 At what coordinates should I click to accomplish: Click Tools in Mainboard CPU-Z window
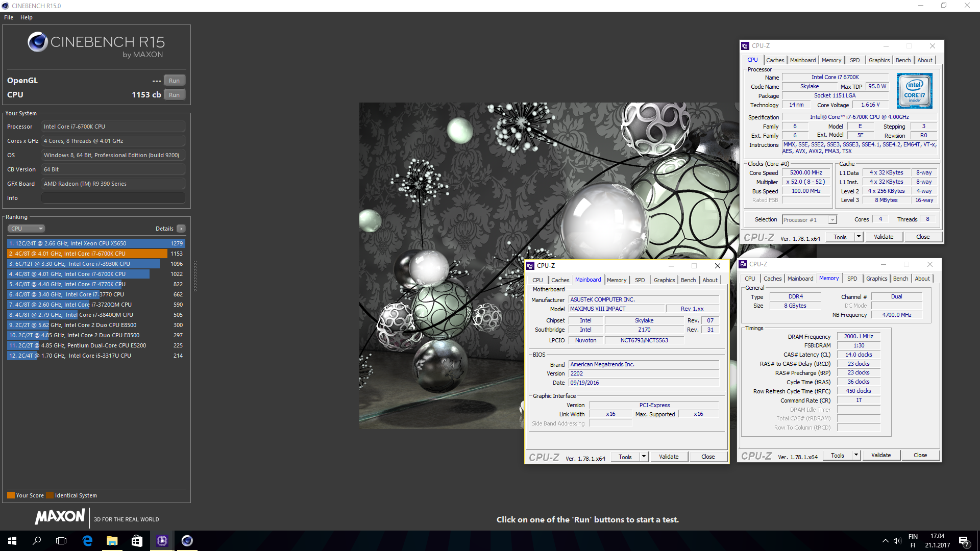[625, 457]
